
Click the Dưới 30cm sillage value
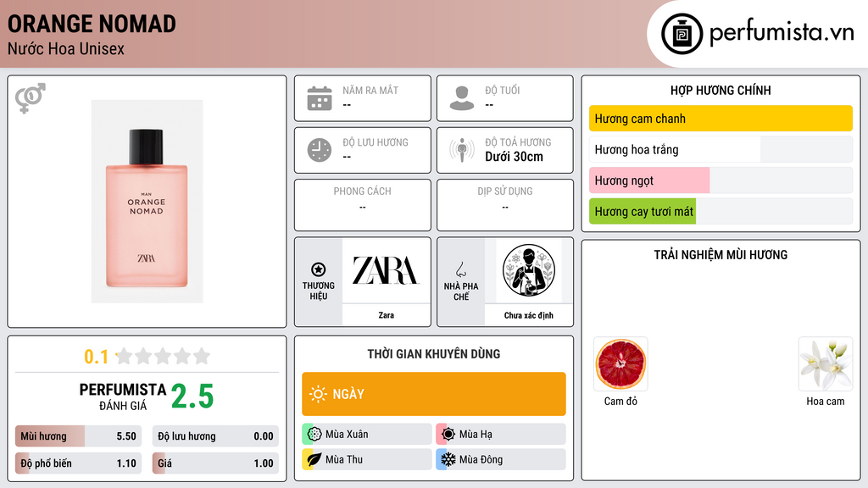[514, 157]
